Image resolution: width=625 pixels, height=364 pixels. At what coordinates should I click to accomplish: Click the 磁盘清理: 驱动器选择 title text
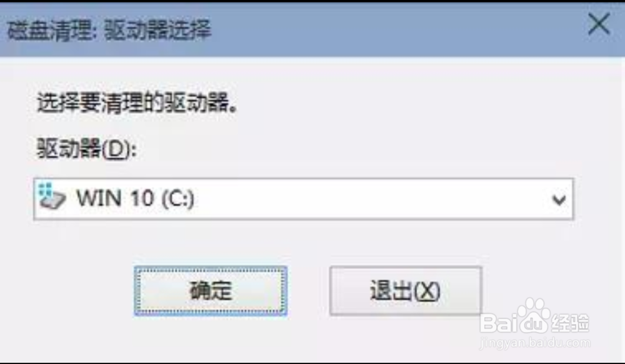coord(109,30)
